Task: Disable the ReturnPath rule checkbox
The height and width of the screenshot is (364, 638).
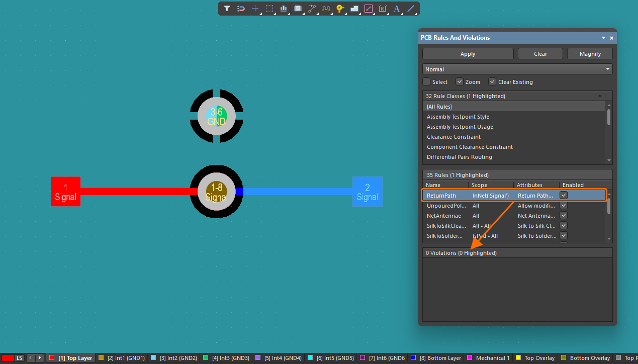Action: click(564, 195)
